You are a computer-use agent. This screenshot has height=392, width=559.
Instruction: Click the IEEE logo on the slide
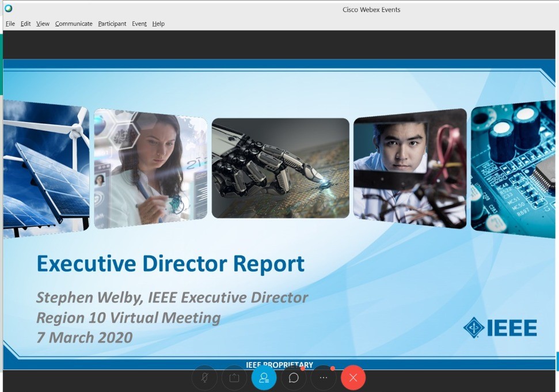pos(500,328)
